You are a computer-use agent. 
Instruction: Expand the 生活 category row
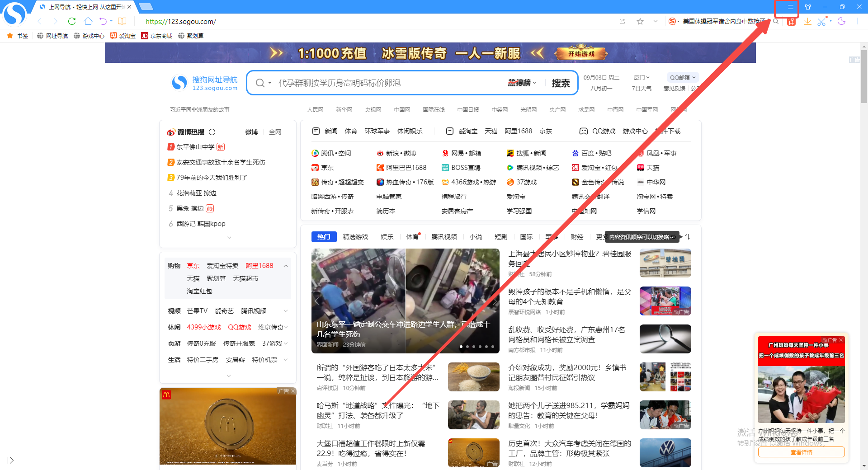pyautogui.click(x=286, y=360)
